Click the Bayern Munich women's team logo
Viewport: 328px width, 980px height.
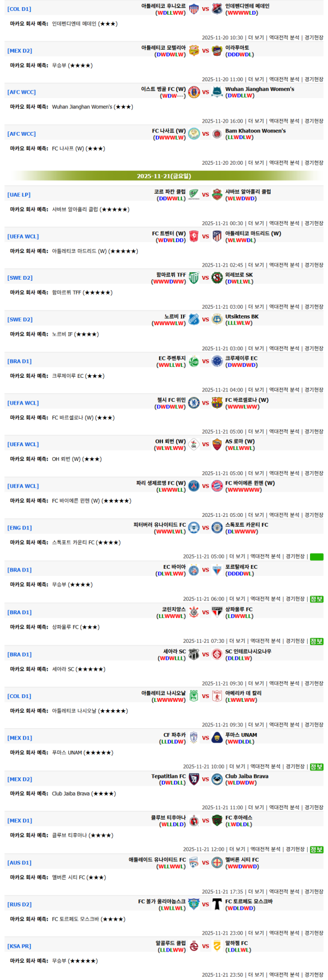coord(217,486)
